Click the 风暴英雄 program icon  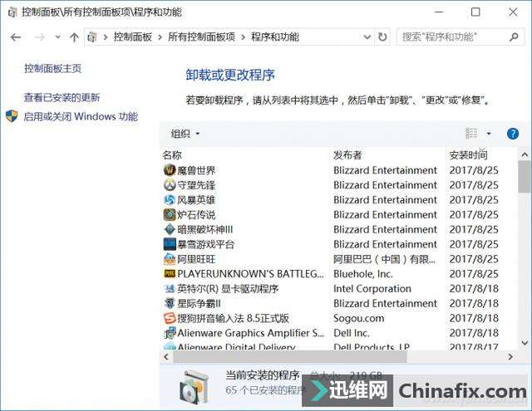pyautogui.click(x=170, y=200)
